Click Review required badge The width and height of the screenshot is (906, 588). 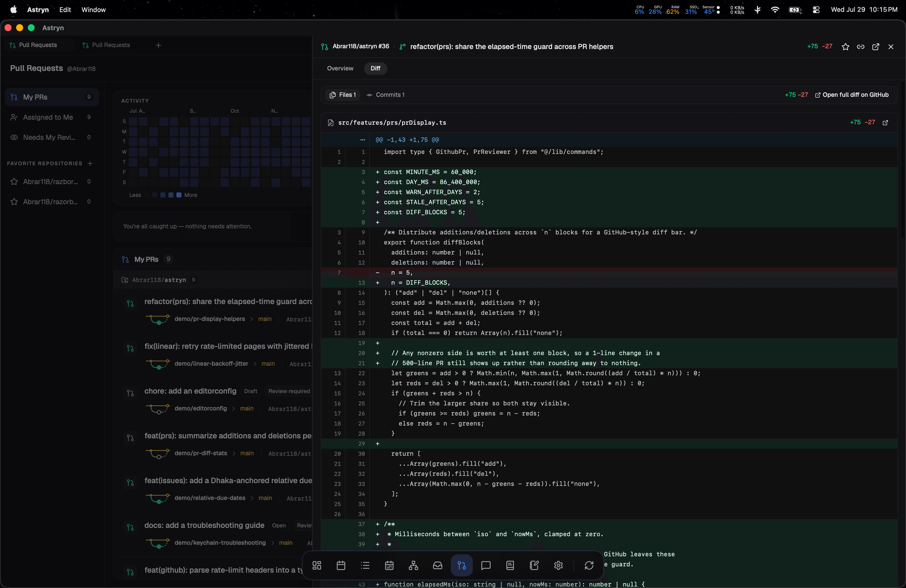[289, 391]
